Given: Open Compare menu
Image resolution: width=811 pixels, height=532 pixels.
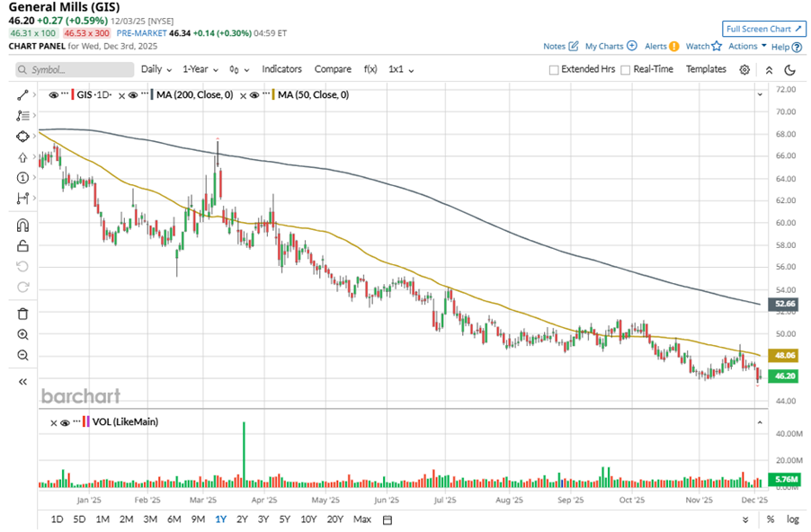Looking at the screenshot, I should click(x=333, y=69).
